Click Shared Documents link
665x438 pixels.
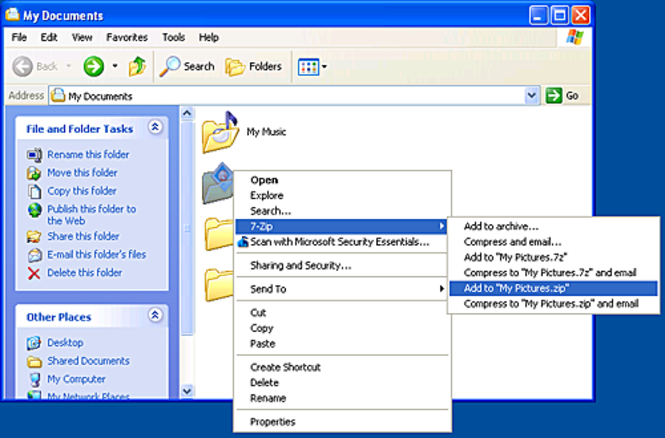pos(88,361)
